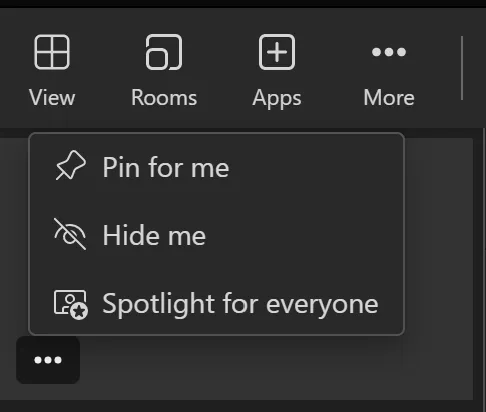Open the View layout grid icon
Image resolution: width=486 pixels, height=412 pixels.
pos(52,52)
